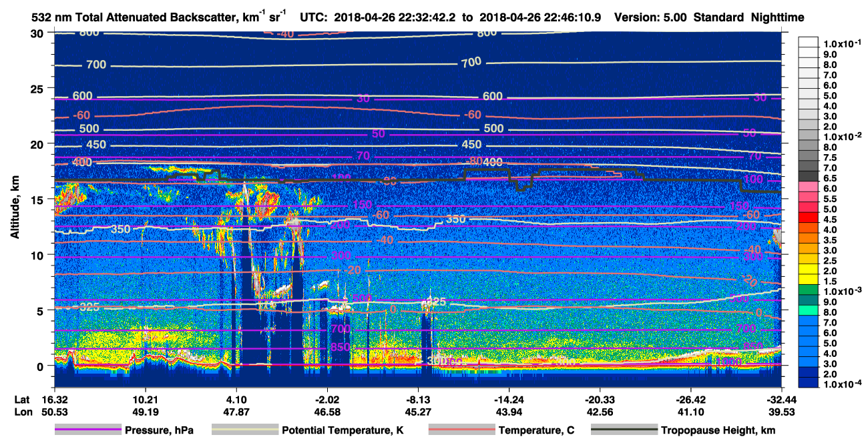
Task: Click the latitude value '10.21'
Action: point(145,400)
